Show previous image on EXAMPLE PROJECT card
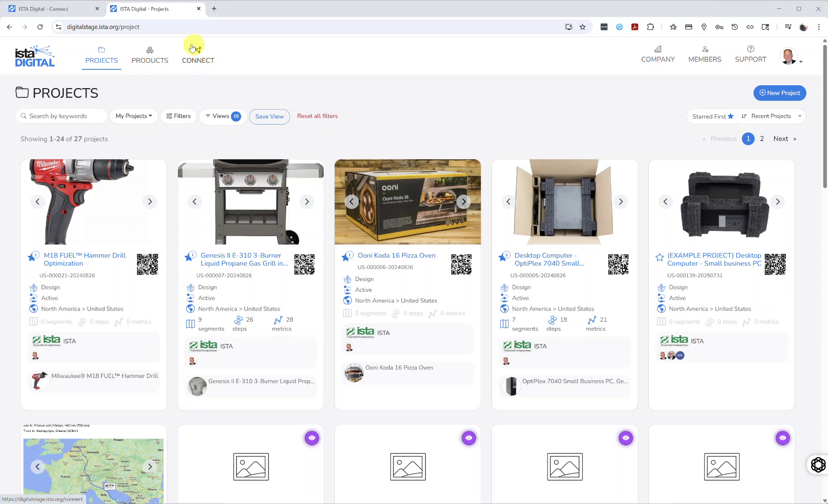Viewport: 828px width, 504px height. pos(665,202)
